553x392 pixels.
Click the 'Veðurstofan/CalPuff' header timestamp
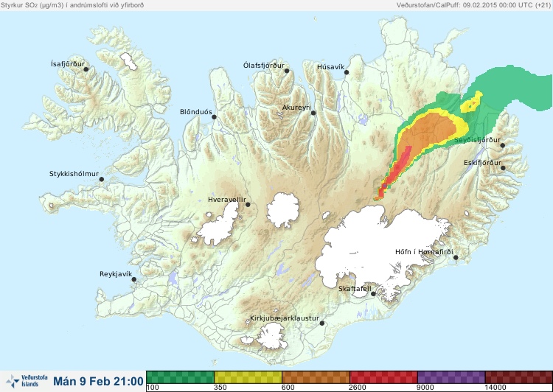click(473, 5)
